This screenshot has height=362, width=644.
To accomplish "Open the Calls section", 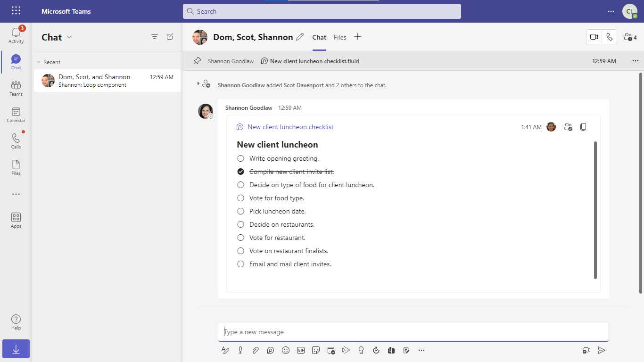I will coord(16,141).
